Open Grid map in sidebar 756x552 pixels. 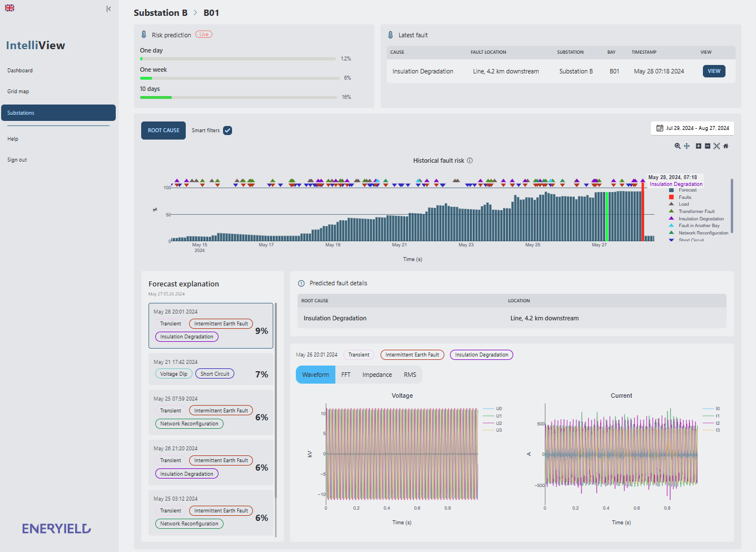click(18, 92)
